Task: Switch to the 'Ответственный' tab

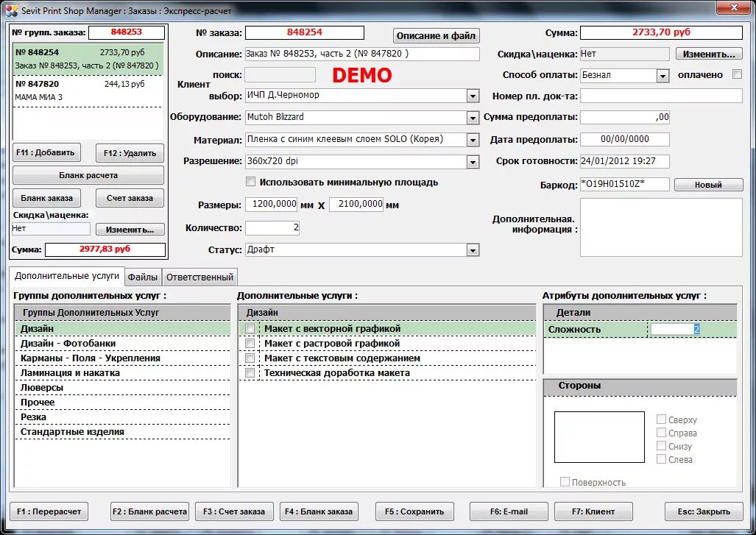Action: (x=199, y=277)
